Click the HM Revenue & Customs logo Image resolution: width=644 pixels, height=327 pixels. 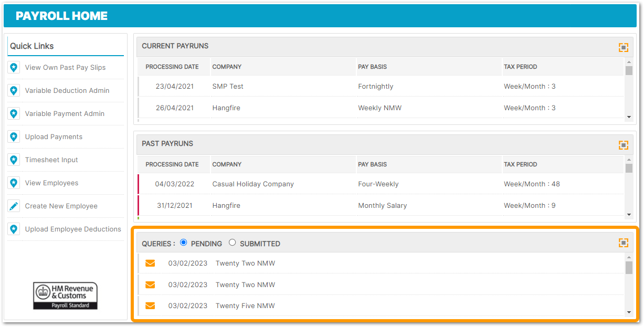tap(65, 296)
